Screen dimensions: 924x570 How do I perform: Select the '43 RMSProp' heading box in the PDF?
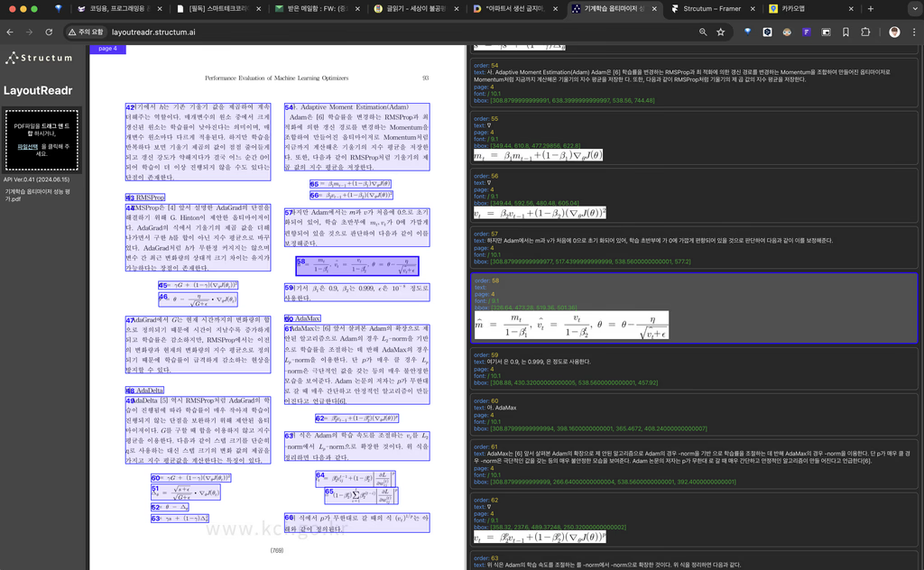click(145, 197)
